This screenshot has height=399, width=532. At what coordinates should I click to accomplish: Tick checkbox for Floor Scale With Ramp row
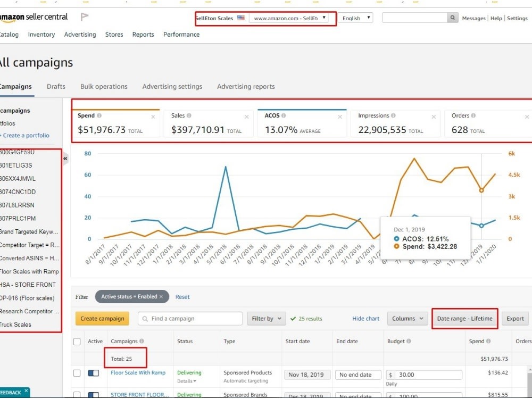77,373
